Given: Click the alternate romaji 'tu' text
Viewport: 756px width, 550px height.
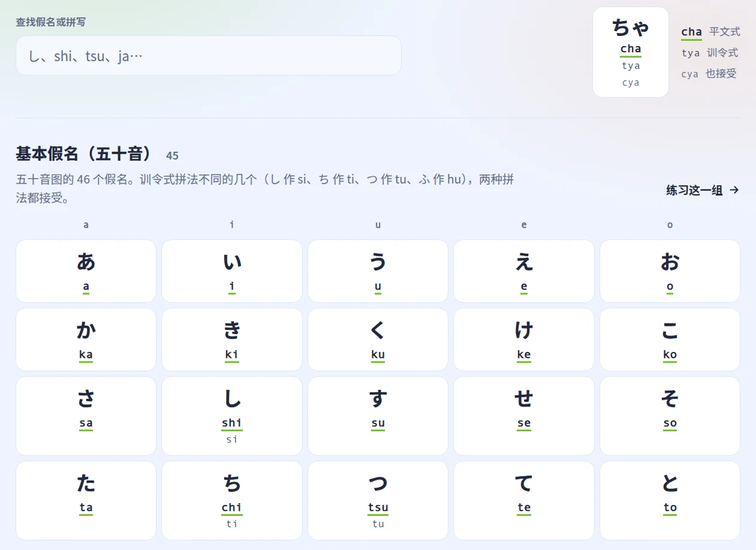Looking at the screenshot, I should [378, 524].
